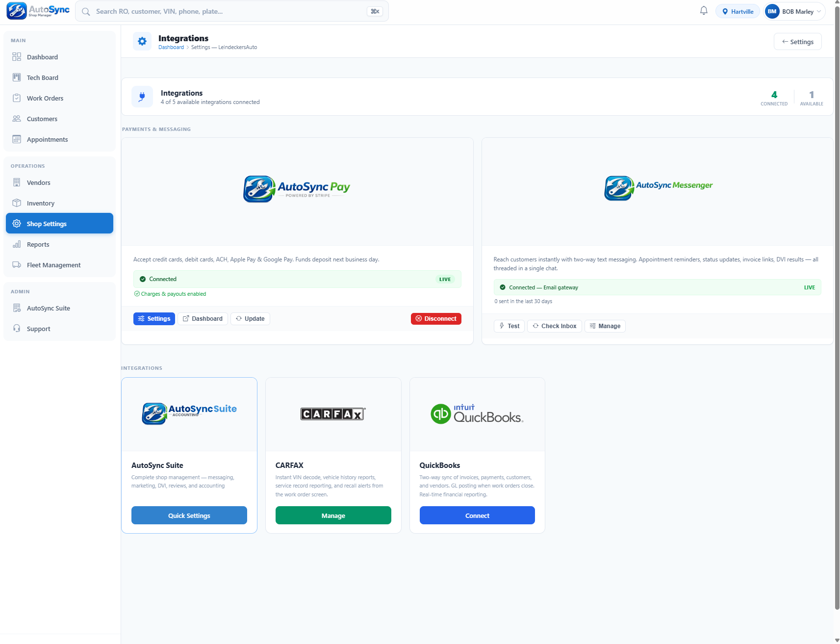Click Manage on CARFAX card
The height and width of the screenshot is (644, 840).
click(x=333, y=515)
